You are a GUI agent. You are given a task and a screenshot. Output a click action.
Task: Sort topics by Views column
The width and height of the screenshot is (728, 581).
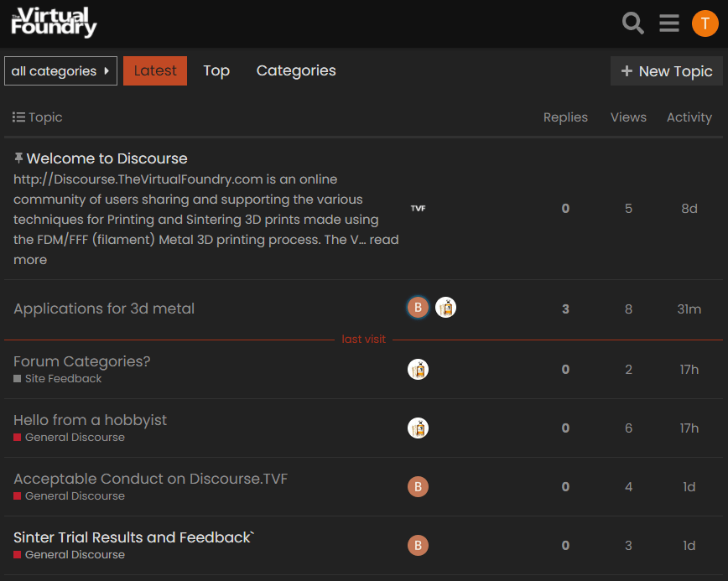point(628,117)
